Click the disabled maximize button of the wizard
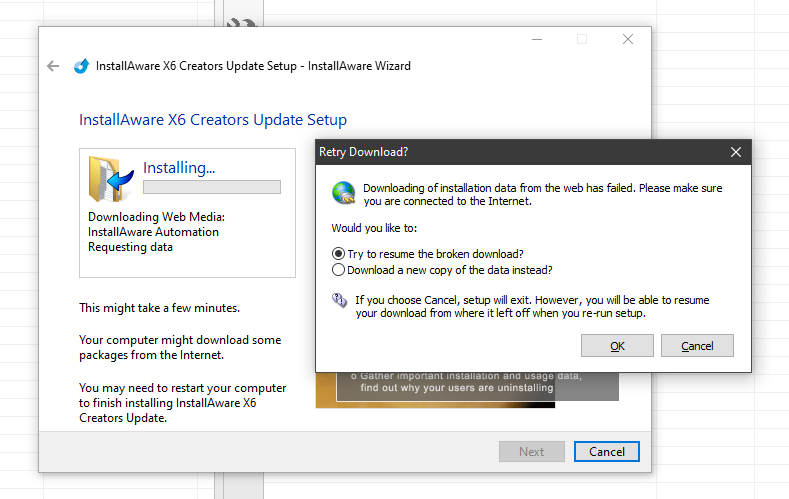 pyautogui.click(x=582, y=39)
